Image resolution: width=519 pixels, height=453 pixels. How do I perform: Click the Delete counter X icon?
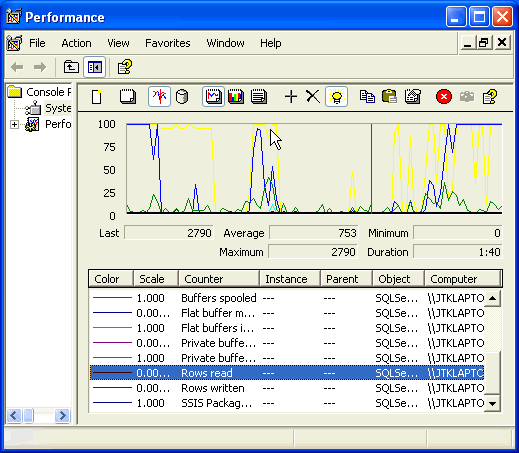(x=313, y=97)
